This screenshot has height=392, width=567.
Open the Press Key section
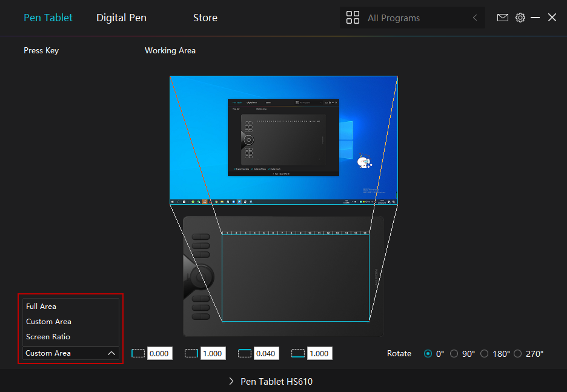tap(41, 50)
